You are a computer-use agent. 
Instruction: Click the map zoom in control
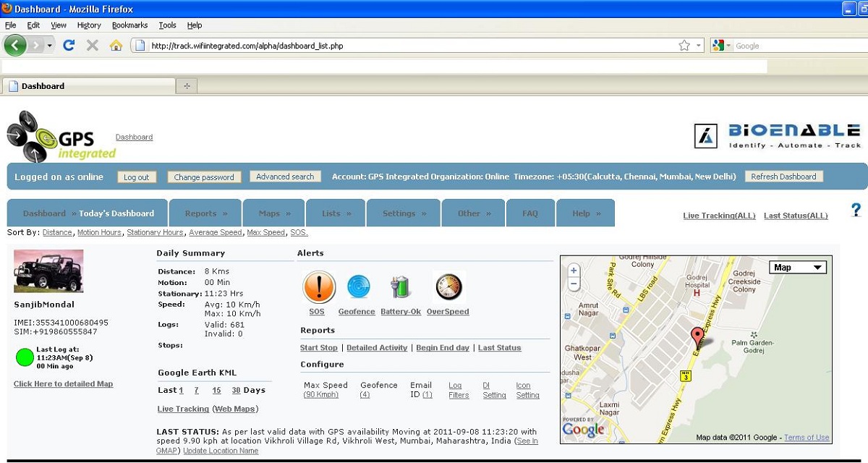coord(573,270)
